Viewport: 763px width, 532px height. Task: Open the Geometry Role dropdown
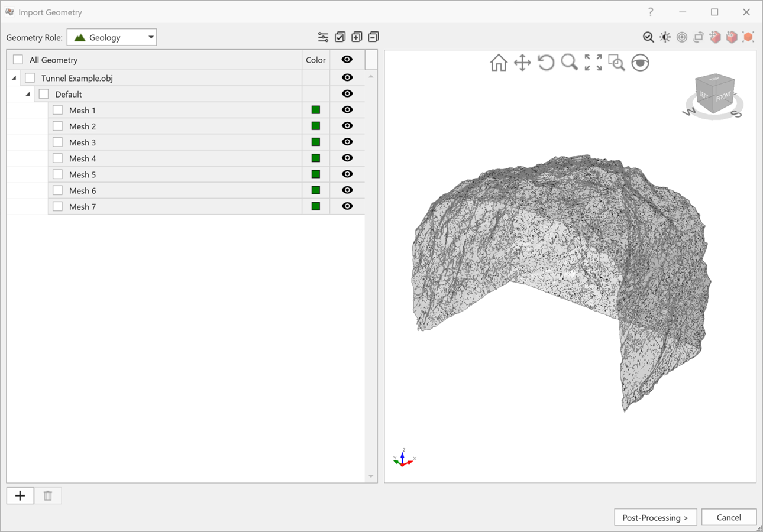click(112, 37)
